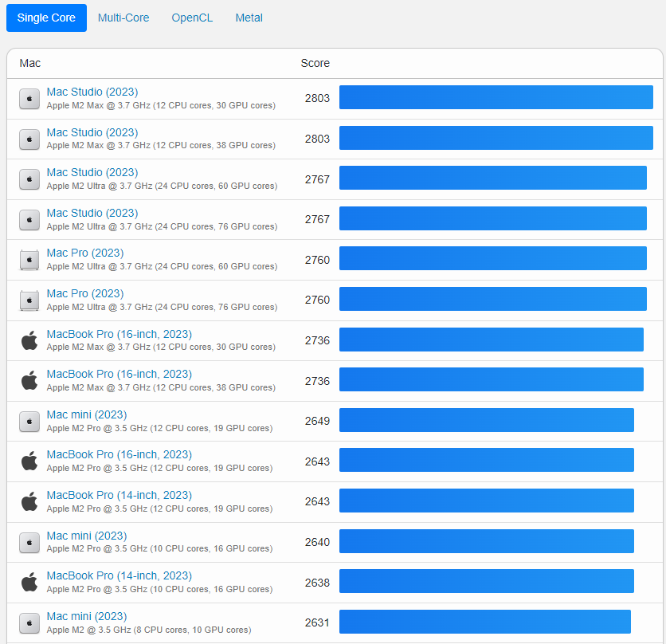
Task: Click the second Mac Pro device icon
Action: pos(29,300)
